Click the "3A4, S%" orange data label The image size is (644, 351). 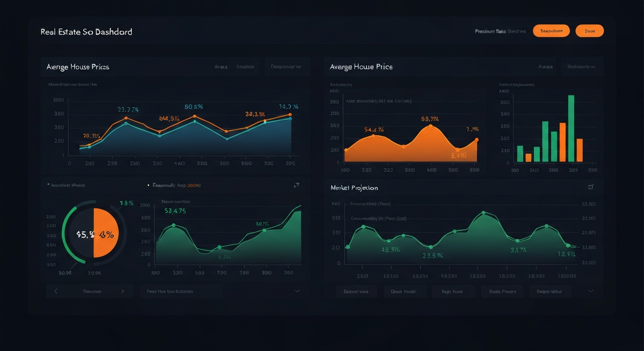point(169,119)
